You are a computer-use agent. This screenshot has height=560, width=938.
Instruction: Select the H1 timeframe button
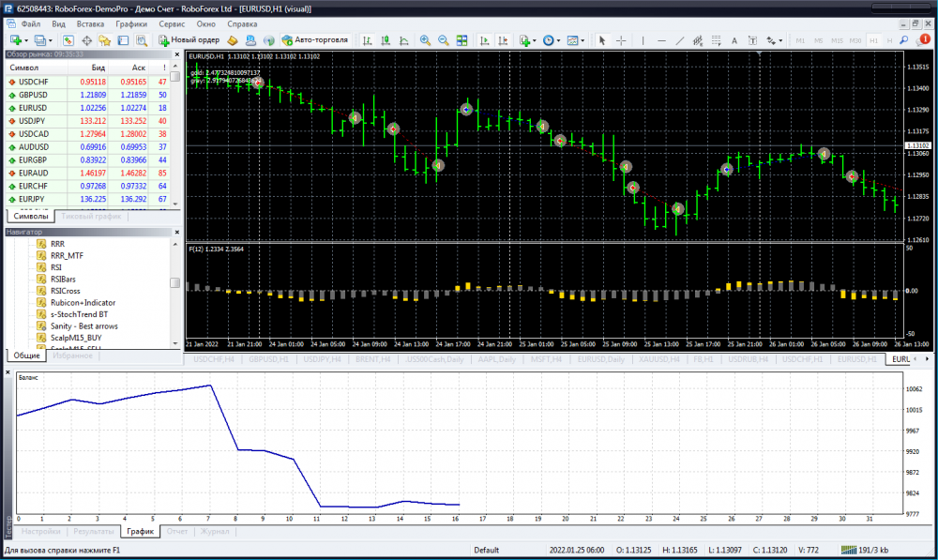coord(874,40)
